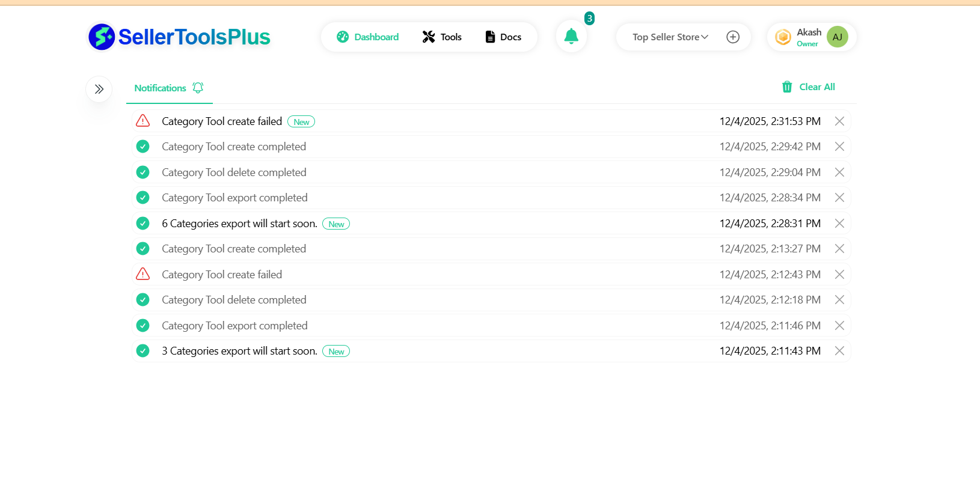Click the notification count badge 3
Image resolution: width=980 pixels, height=488 pixels.
590,19
